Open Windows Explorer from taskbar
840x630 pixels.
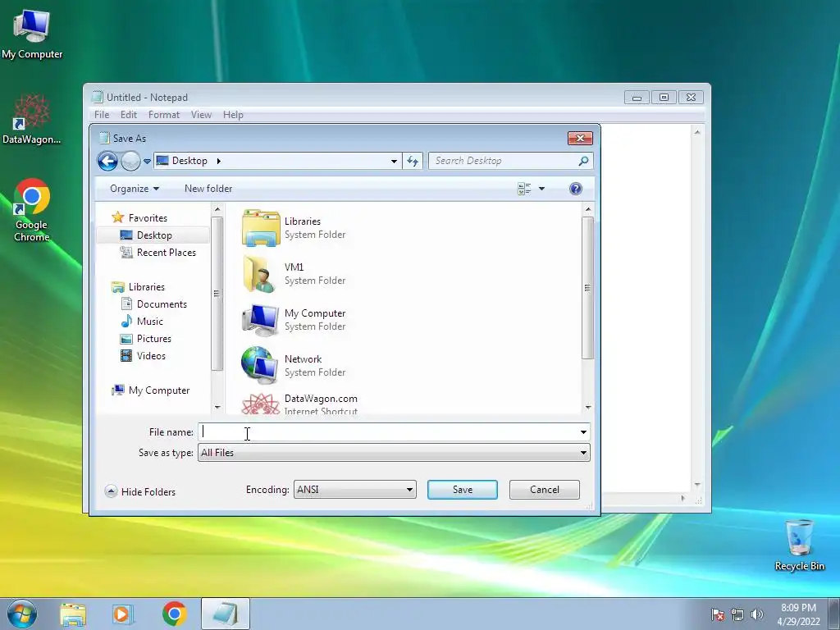(x=73, y=614)
